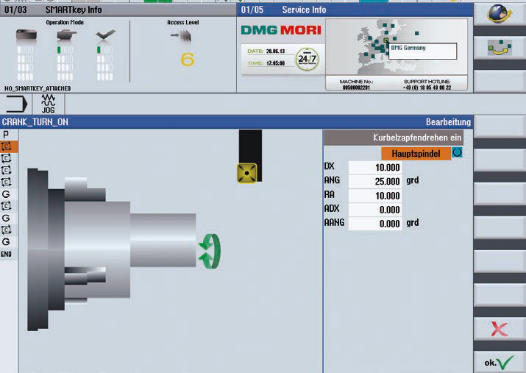This screenshot has height=373, width=526.
Task: Select the END program line
Action: [6, 254]
